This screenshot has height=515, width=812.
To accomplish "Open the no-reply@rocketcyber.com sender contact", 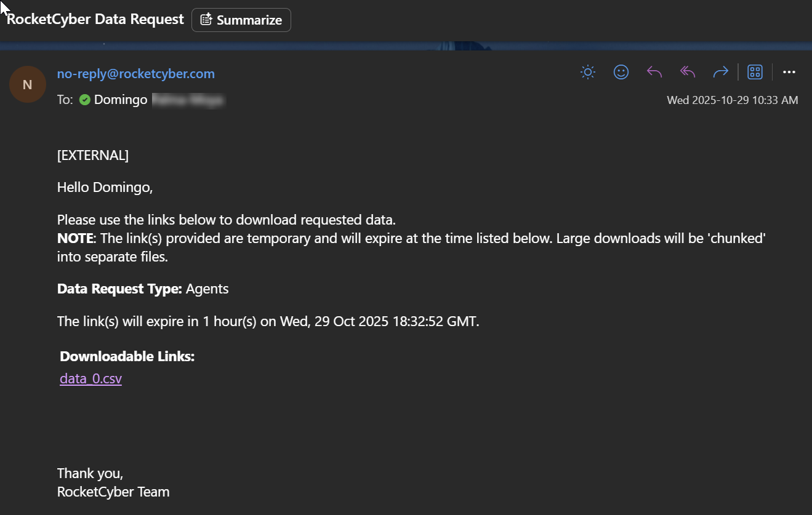I will [136, 74].
